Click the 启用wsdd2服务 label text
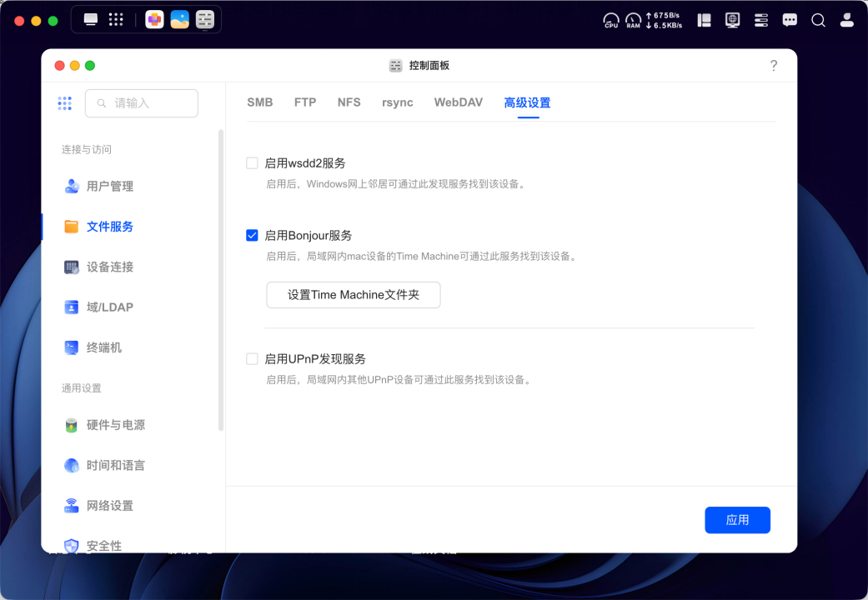 [x=305, y=163]
